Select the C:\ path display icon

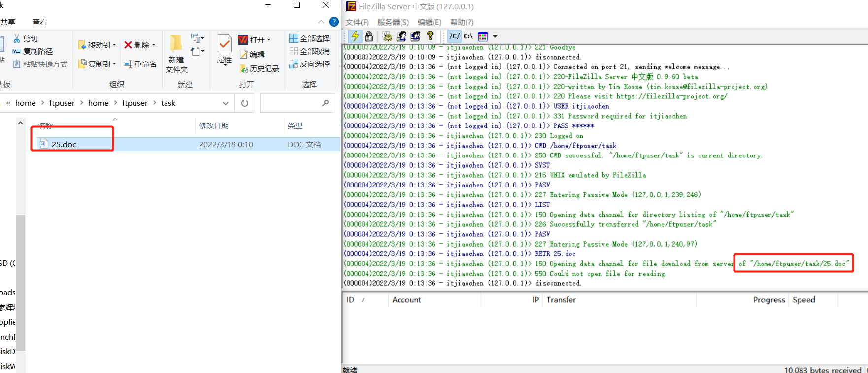pyautogui.click(x=468, y=36)
